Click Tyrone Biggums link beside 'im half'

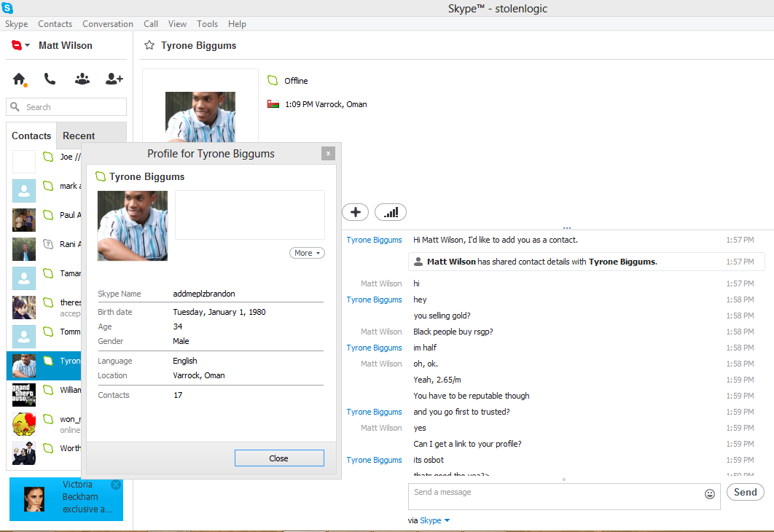pos(374,348)
